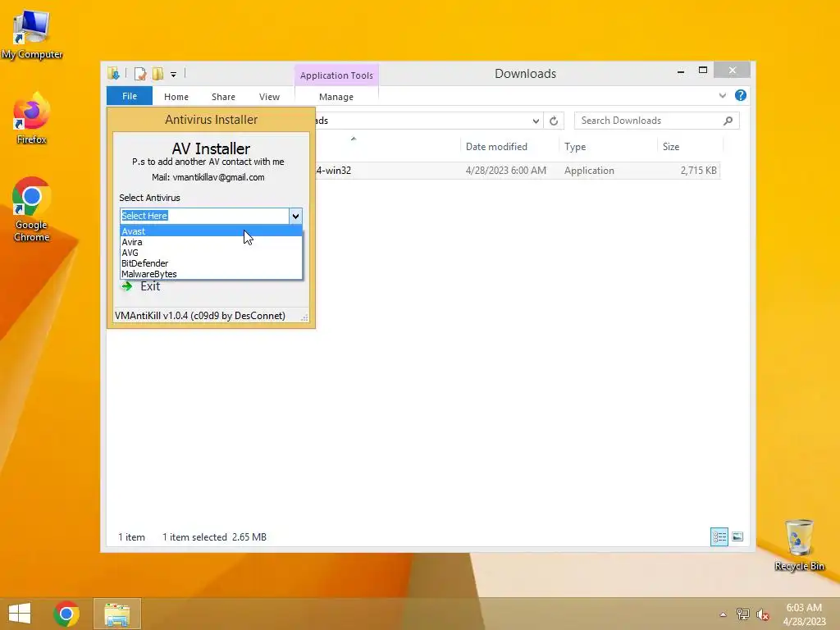Screen dimensions: 840x630
Task: Switch to the Home ribbon tab
Action: coord(176,97)
